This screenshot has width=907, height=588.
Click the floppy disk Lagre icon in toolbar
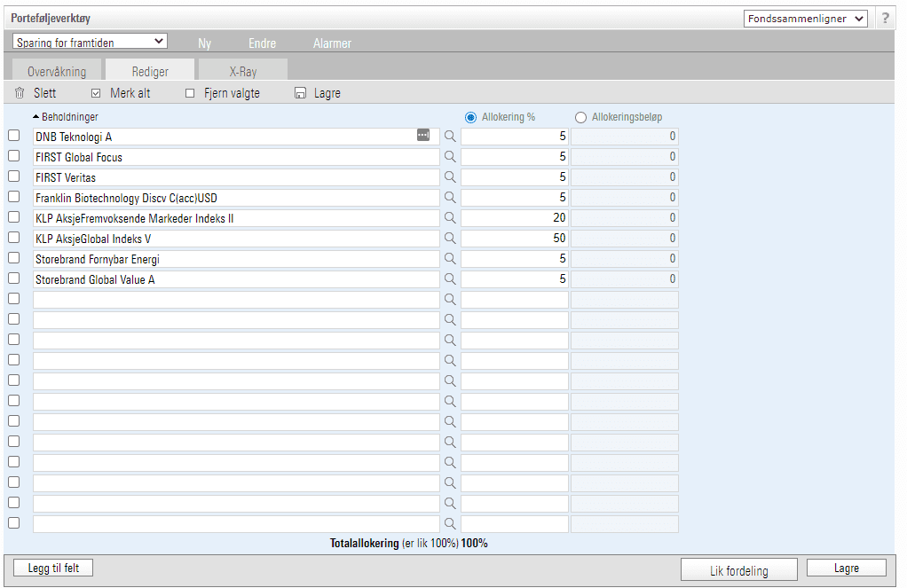(300, 93)
